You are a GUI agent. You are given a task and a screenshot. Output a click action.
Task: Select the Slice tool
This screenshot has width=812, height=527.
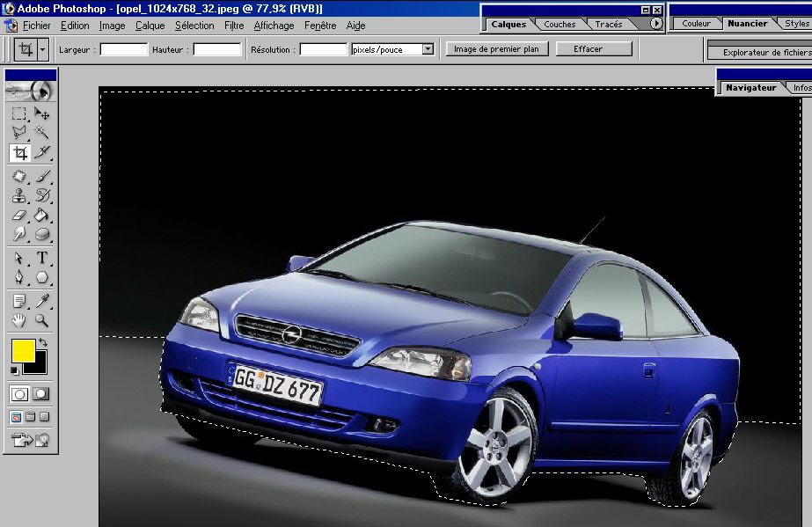click(x=42, y=152)
